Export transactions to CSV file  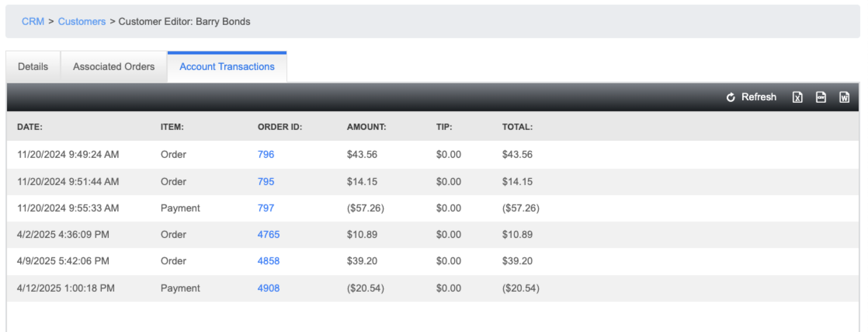pyautogui.click(x=821, y=97)
